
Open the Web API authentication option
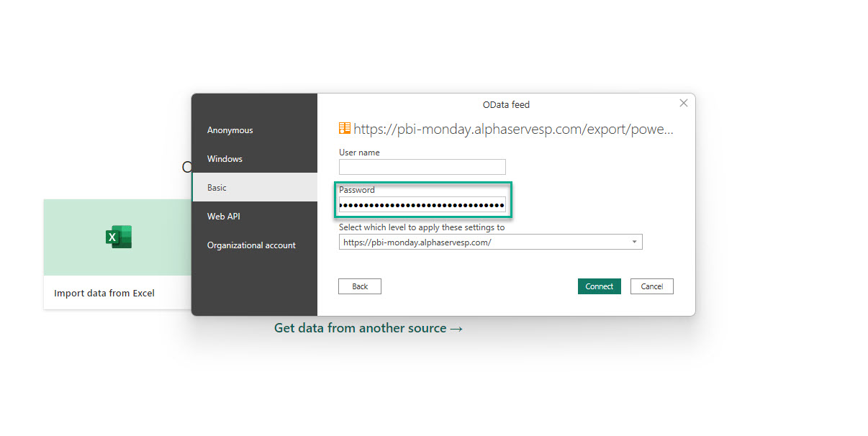tap(224, 217)
